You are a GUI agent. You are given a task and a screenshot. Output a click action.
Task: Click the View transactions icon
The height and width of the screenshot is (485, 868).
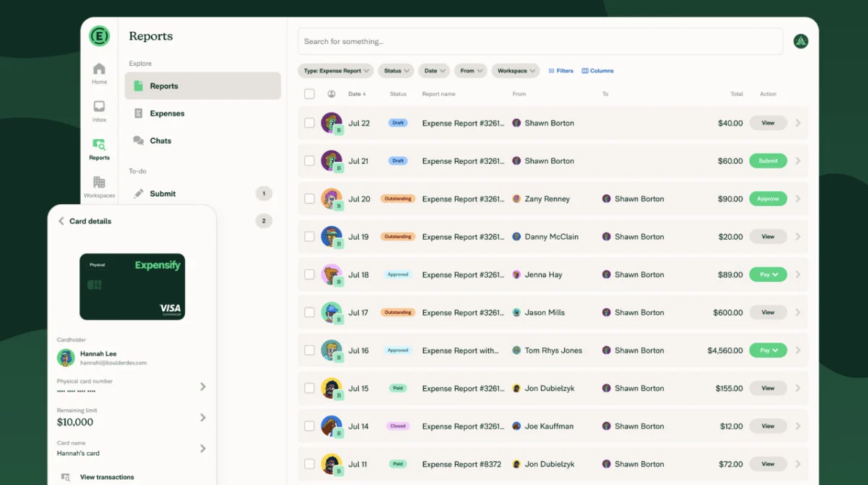click(x=66, y=477)
